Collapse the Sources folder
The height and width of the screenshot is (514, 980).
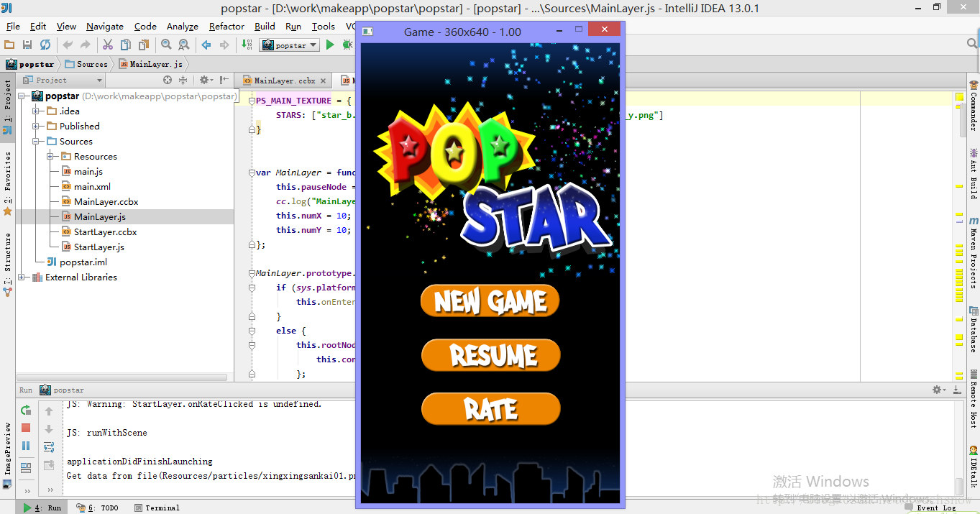point(36,141)
